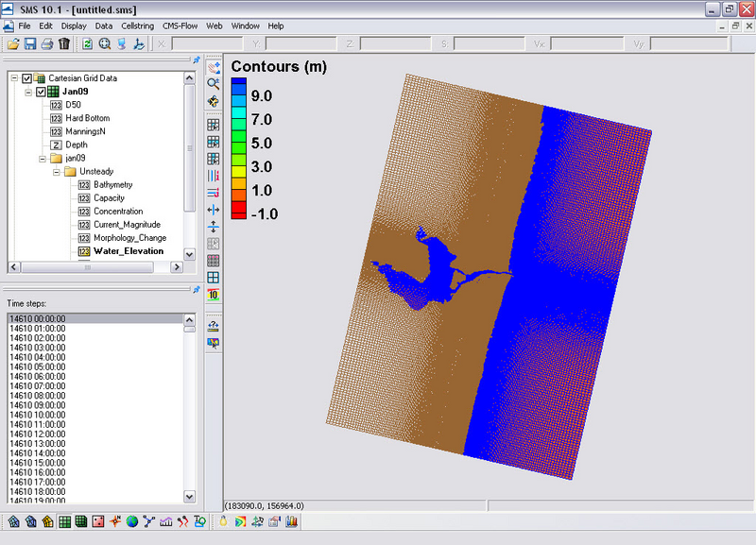The width and height of the screenshot is (756, 545).
Task: Select the Concentration dataset
Action: pos(118,212)
